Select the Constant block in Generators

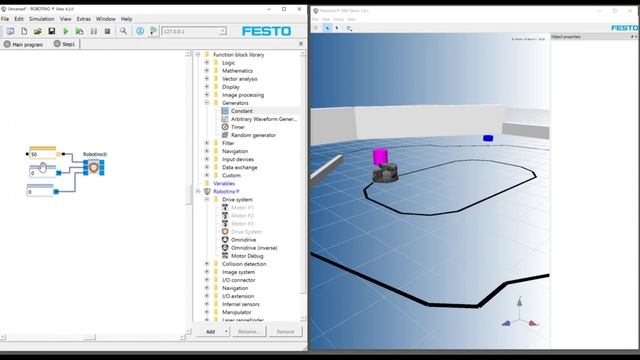pyautogui.click(x=242, y=111)
